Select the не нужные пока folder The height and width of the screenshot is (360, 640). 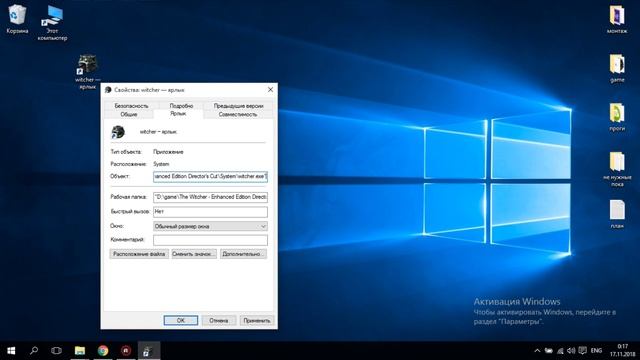(x=617, y=169)
